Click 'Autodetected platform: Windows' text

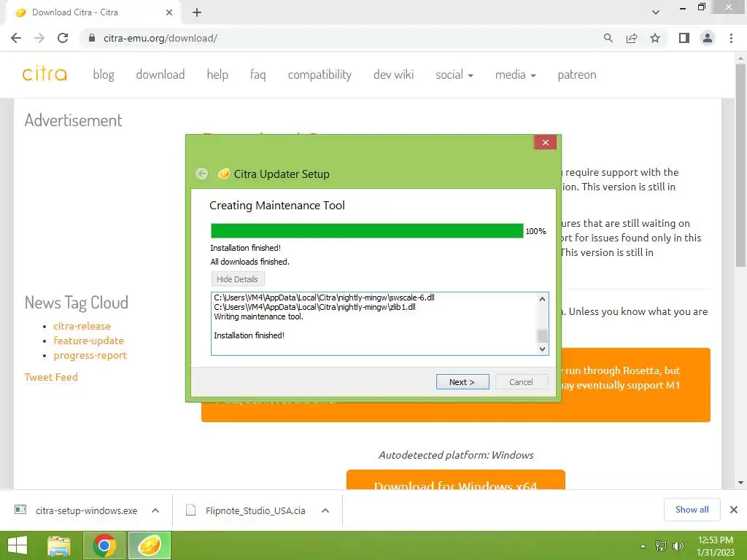coord(456,455)
